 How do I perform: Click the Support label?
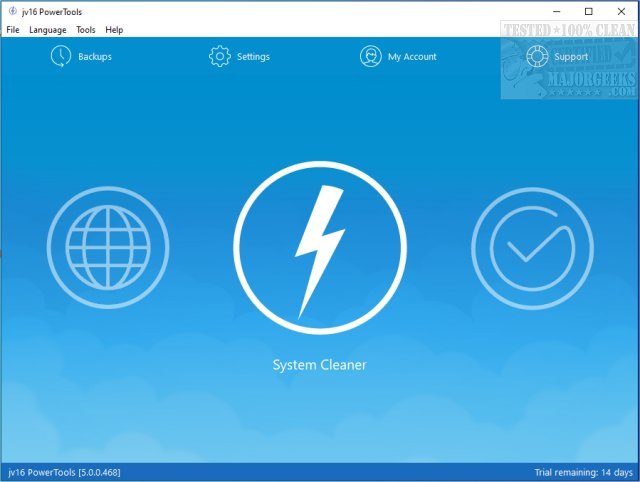click(x=571, y=57)
